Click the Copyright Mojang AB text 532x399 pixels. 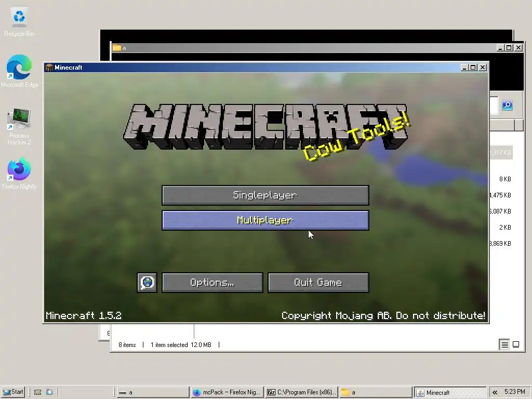[x=383, y=315]
